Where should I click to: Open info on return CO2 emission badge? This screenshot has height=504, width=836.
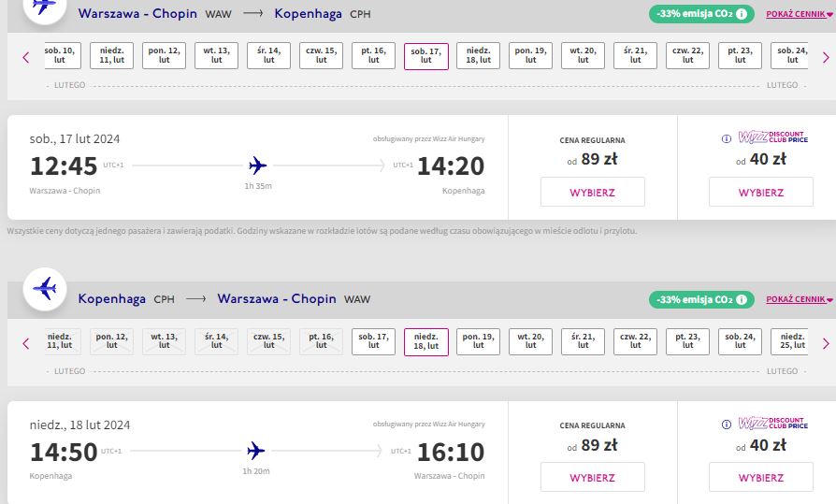point(742,300)
